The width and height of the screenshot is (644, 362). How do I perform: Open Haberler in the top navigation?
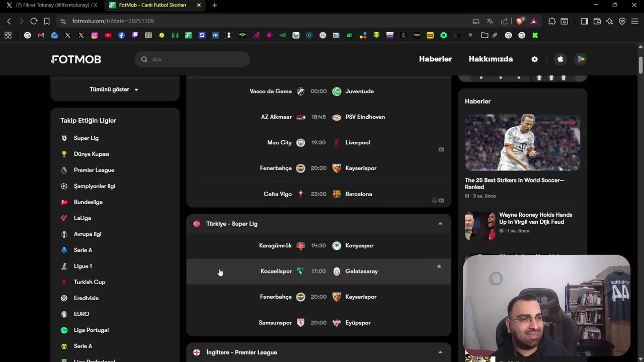tap(435, 59)
